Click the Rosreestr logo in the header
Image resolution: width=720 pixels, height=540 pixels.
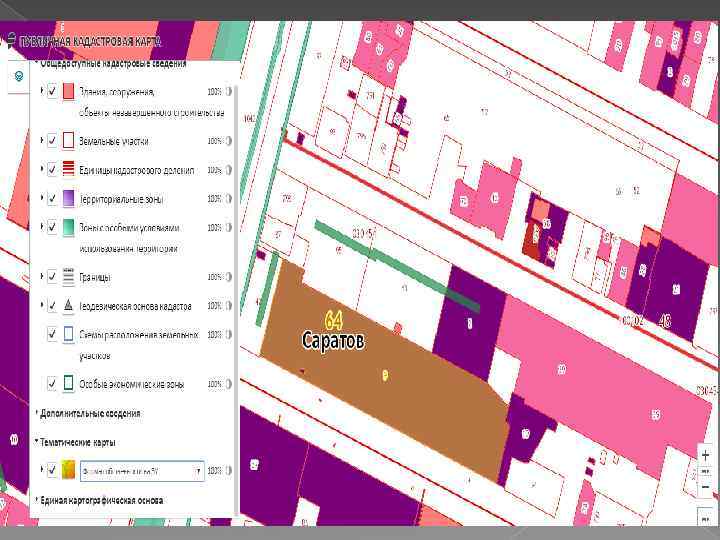coord(10,41)
